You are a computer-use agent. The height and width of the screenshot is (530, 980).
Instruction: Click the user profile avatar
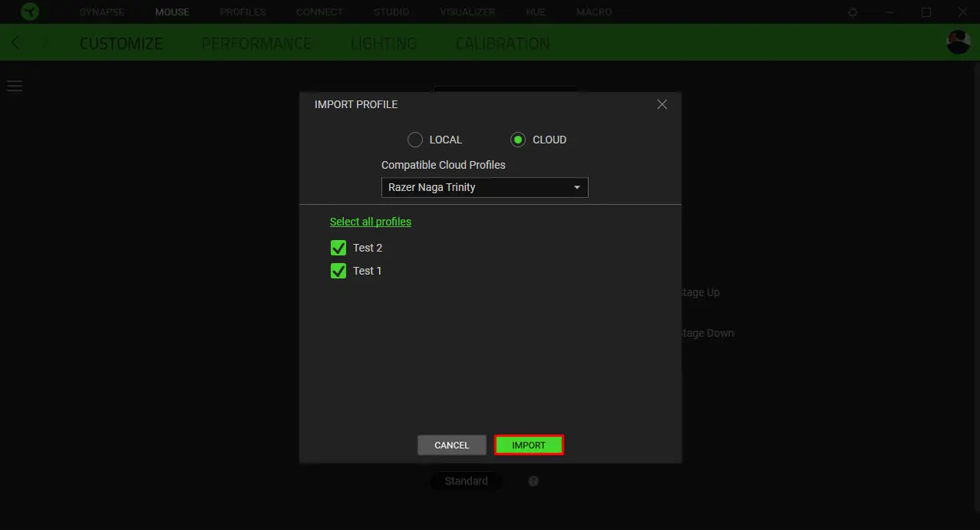pos(958,42)
